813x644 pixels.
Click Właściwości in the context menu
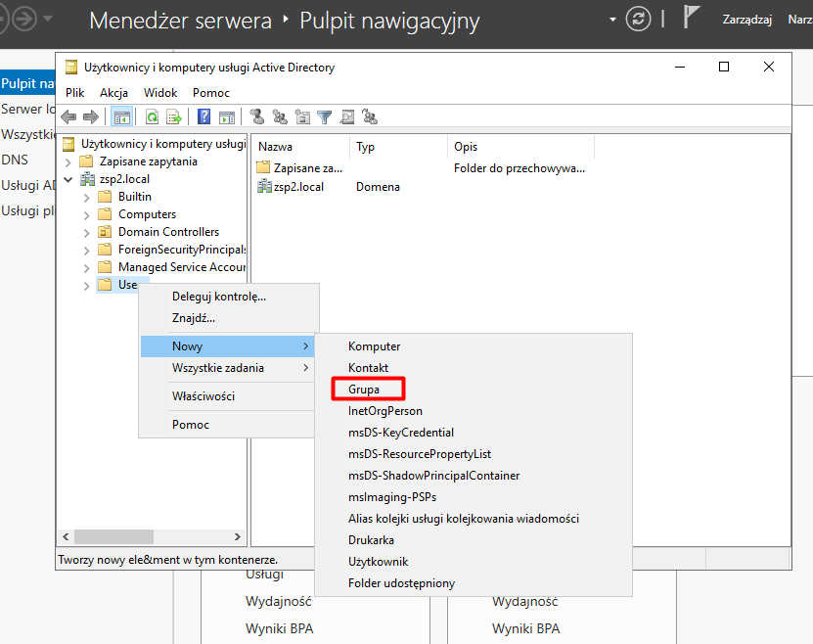203,396
